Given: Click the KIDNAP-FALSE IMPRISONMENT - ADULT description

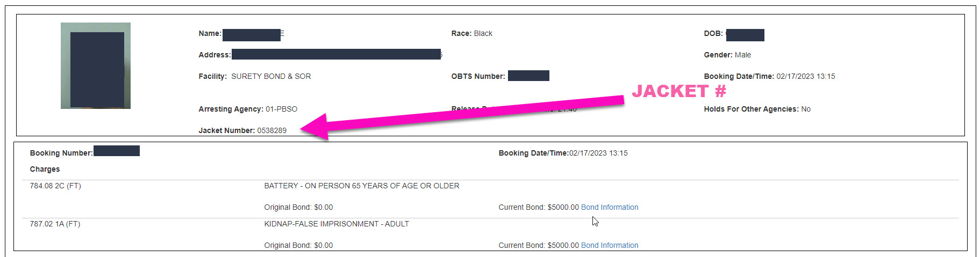Looking at the screenshot, I should pyautogui.click(x=337, y=224).
